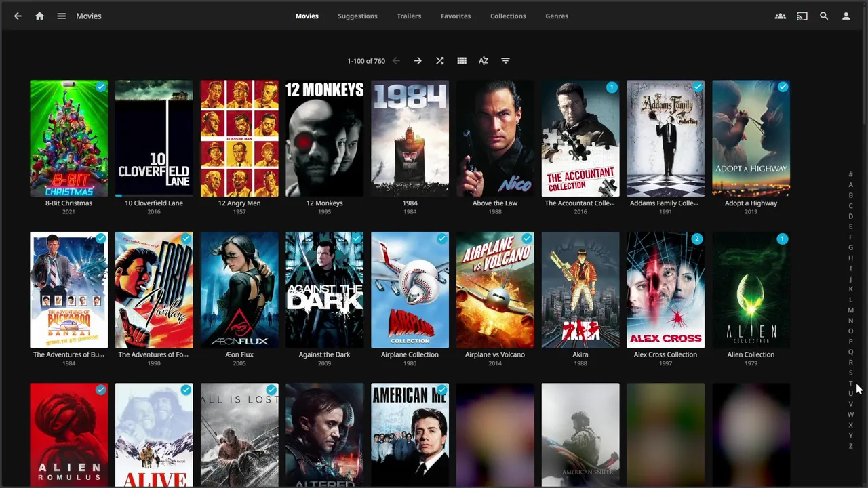The image size is (868, 488).
Task: Open the A-Z sort options
Action: coord(484,61)
